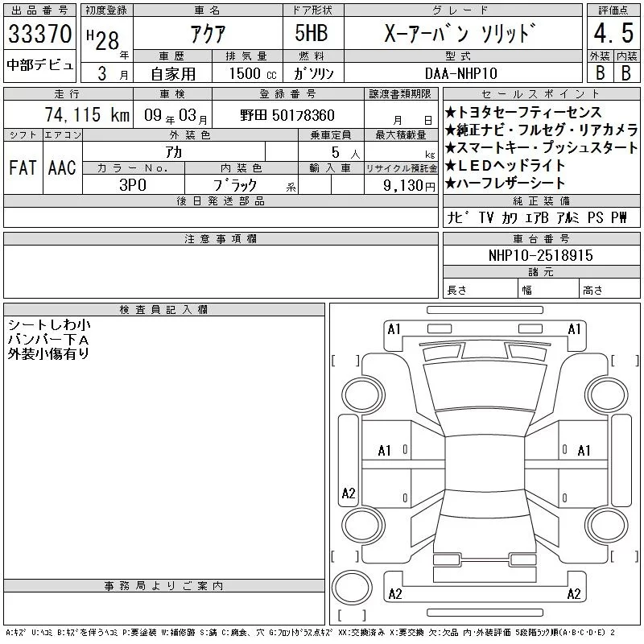Screen dimensions: 644x644
Task: Select the car name アクア
Action: pos(208,34)
